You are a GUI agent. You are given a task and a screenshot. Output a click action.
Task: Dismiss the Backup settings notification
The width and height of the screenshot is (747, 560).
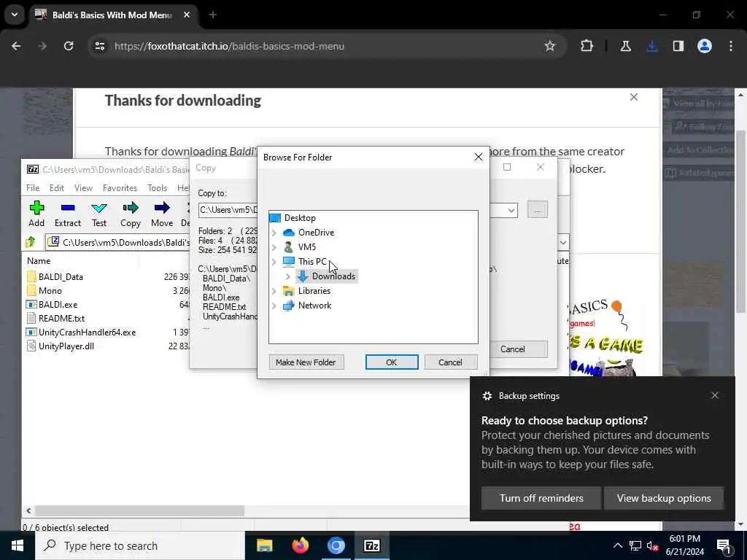click(715, 395)
